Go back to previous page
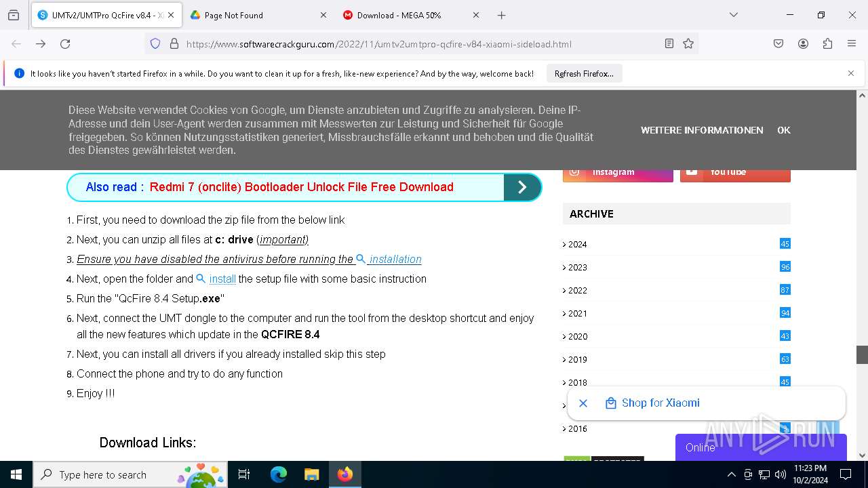Image resolution: width=868 pixels, height=488 pixels. coord(16,43)
